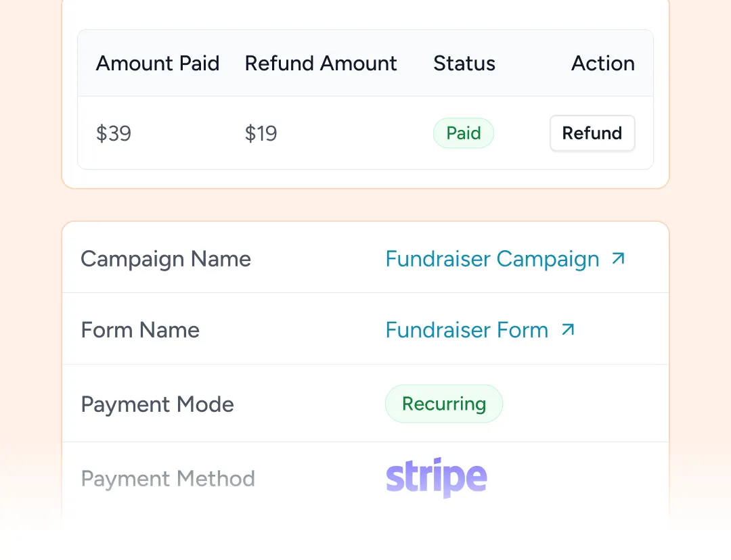Click the Amount Paid column header

(x=158, y=64)
